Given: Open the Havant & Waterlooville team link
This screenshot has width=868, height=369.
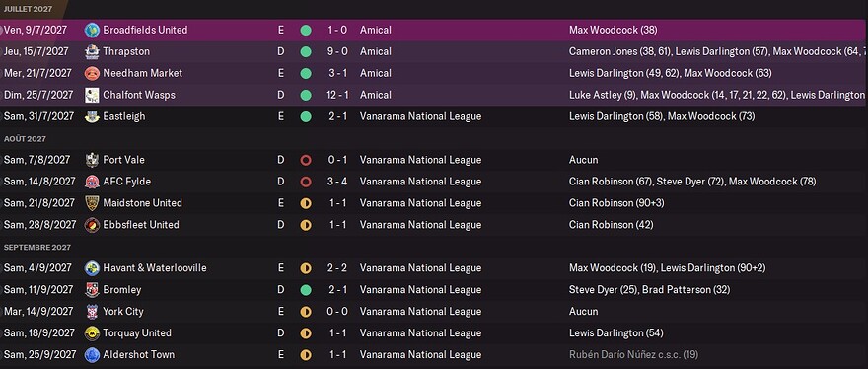Looking at the screenshot, I should tap(155, 267).
